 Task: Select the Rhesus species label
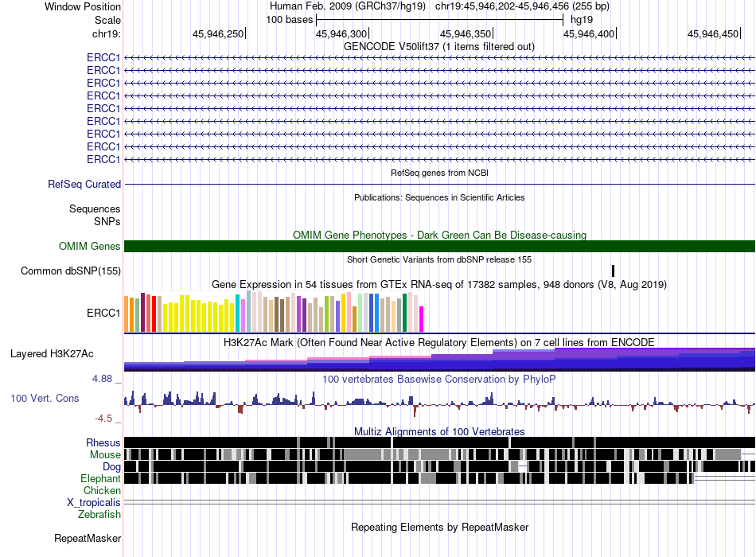click(x=103, y=442)
